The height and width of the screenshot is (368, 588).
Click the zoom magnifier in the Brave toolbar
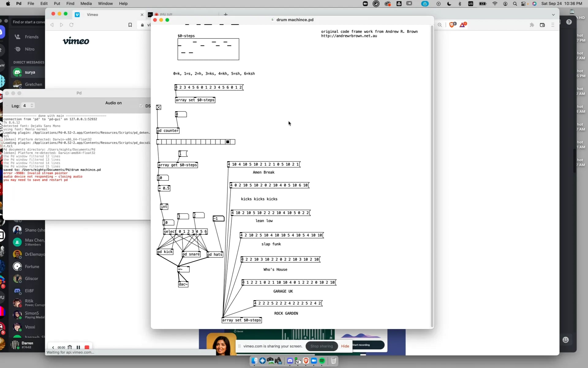click(x=440, y=25)
